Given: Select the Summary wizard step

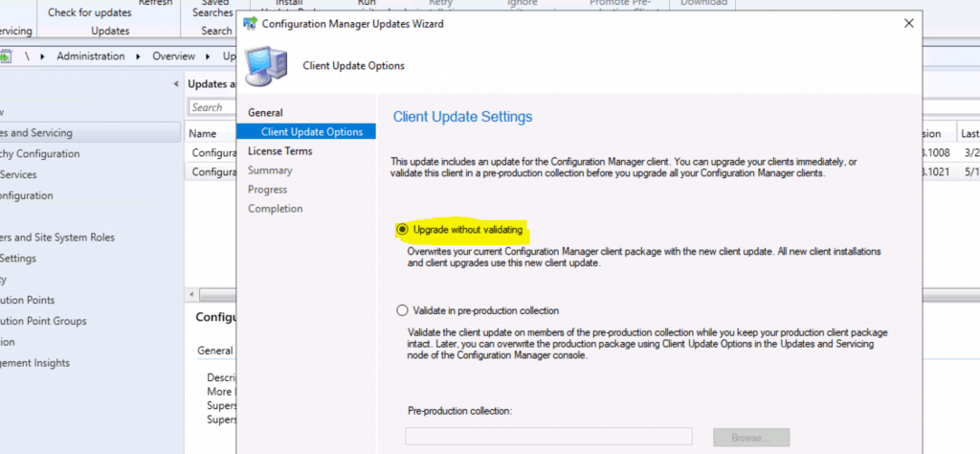Looking at the screenshot, I should coord(269,170).
